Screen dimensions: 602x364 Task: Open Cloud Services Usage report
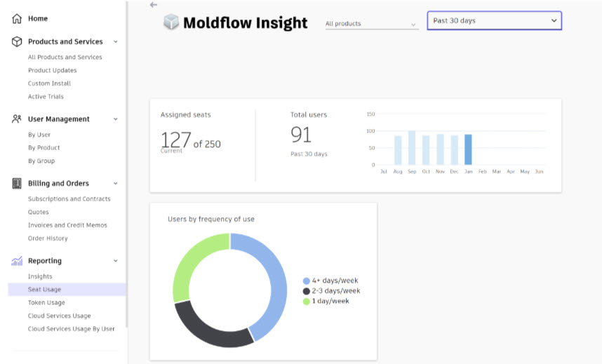pos(59,316)
